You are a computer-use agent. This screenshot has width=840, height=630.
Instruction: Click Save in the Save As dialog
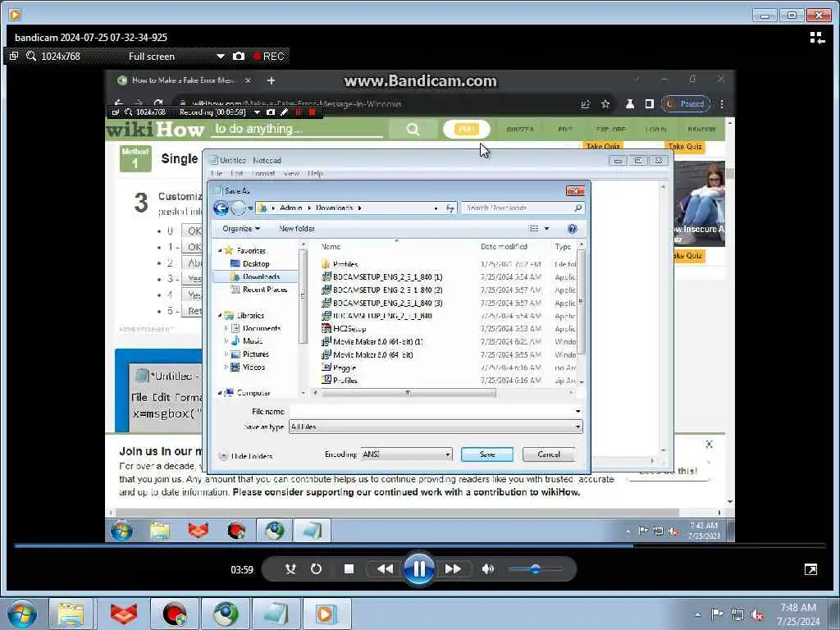pyautogui.click(x=487, y=454)
